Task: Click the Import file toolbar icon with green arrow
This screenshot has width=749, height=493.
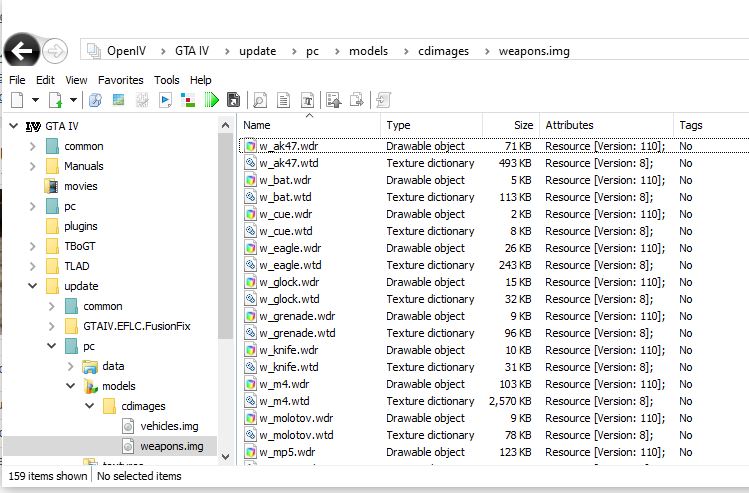Action: click(56, 100)
